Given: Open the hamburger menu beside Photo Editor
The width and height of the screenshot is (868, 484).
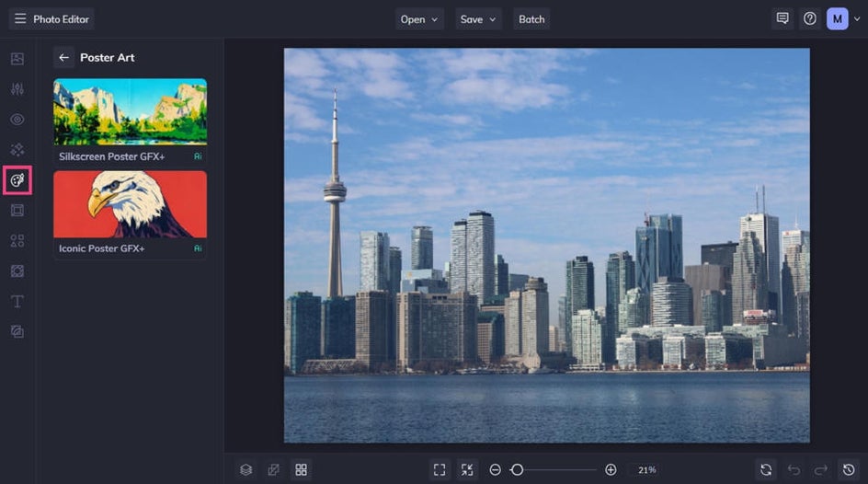Looking at the screenshot, I should click(x=20, y=18).
